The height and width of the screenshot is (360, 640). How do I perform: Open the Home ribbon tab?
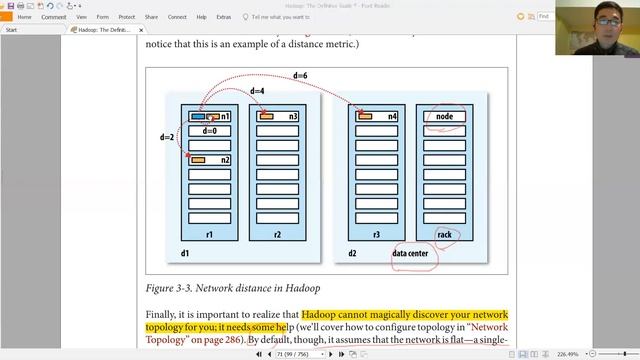click(x=24, y=17)
